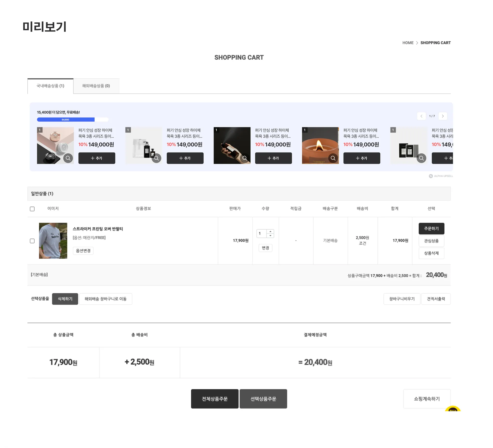The image size is (493, 448).
Task: Click magnifier icon on first upsell product
Action: coord(68,158)
